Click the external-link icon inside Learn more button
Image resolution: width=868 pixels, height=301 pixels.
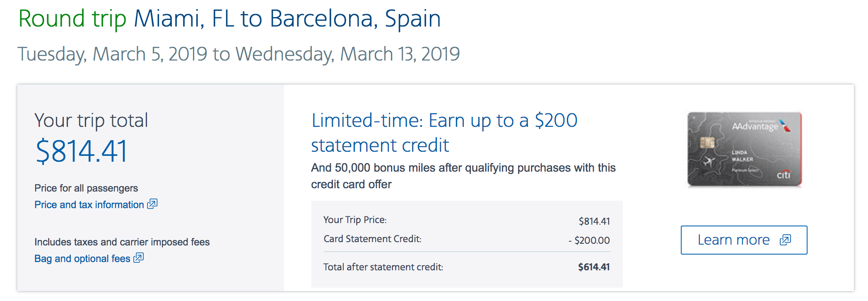click(x=785, y=240)
